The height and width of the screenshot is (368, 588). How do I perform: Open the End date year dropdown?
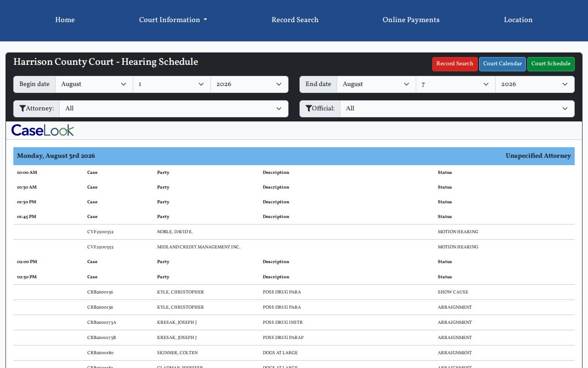pos(535,84)
